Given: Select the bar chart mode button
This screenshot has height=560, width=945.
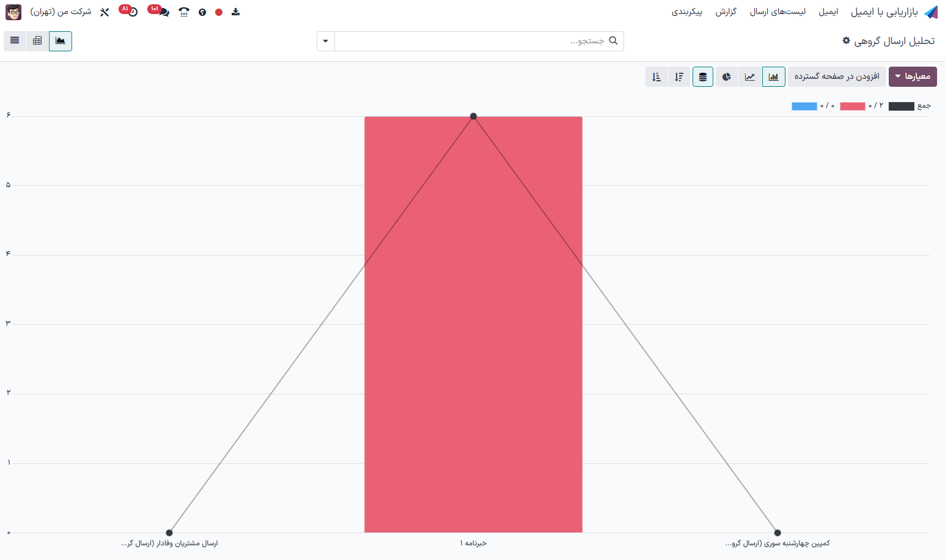Looking at the screenshot, I should (x=774, y=77).
